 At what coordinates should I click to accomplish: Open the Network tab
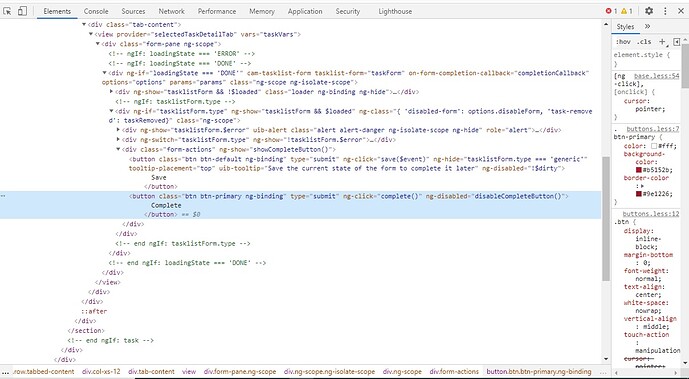coord(171,11)
